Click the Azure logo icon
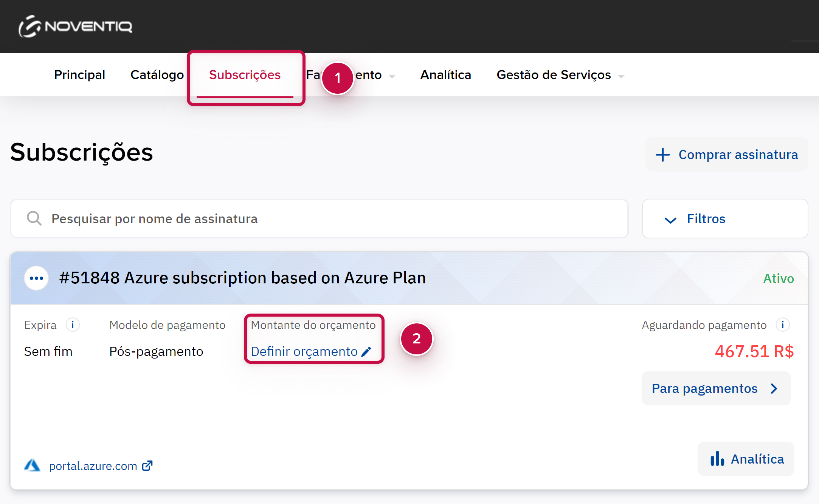The image size is (819, 504). [x=32, y=465]
